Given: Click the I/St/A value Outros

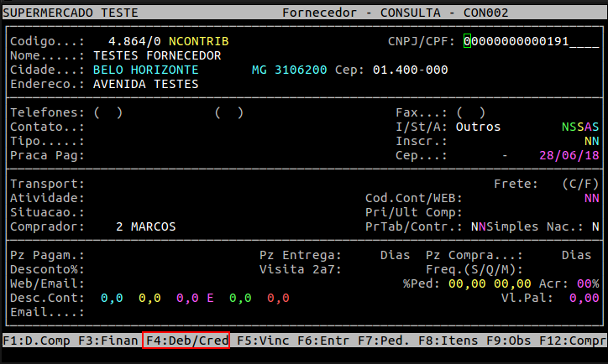Looking at the screenshot, I should [x=478, y=127].
